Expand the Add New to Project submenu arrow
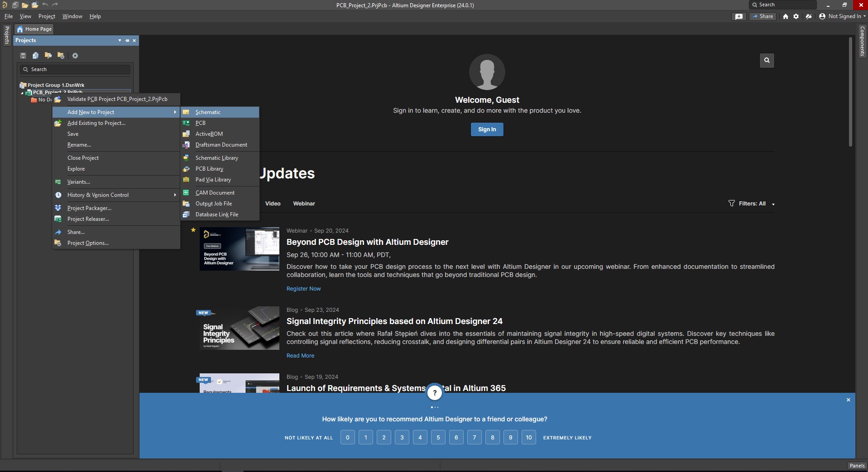 (x=175, y=112)
